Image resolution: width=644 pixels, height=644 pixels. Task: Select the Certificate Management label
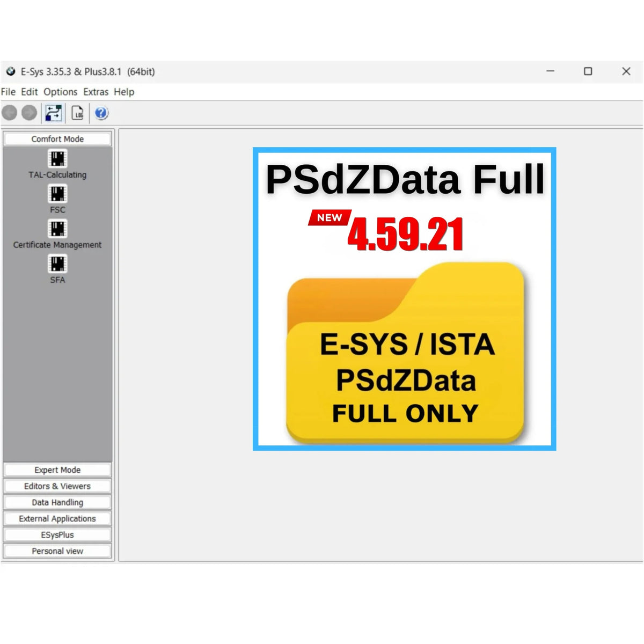pyautogui.click(x=57, y=245)
